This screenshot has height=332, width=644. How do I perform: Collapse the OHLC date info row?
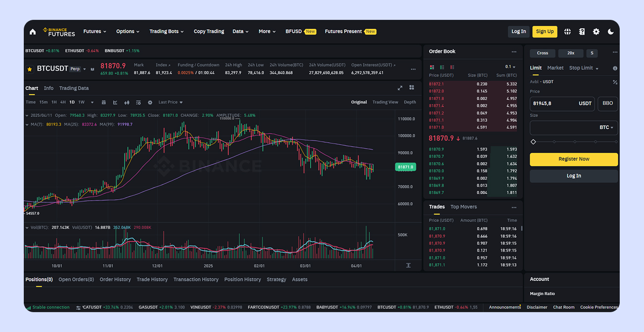(27, 115)
